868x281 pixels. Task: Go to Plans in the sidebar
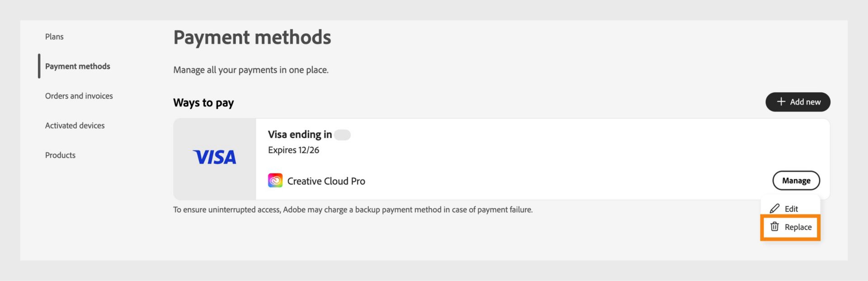(54, 37)
